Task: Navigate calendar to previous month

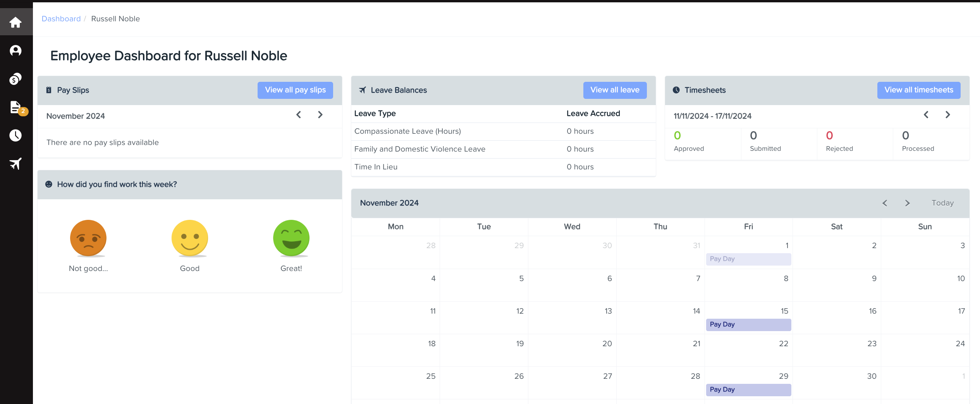Action: [885, 203]
